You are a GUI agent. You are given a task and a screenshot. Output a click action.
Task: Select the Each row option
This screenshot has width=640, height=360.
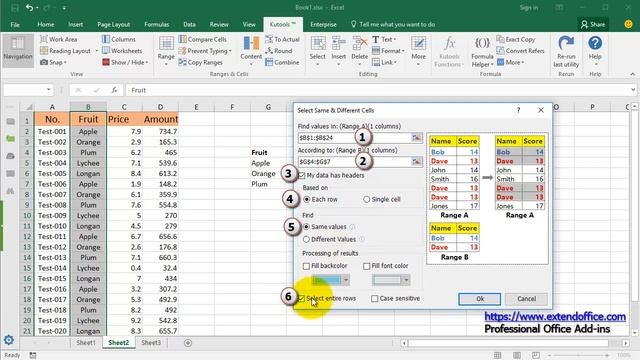click(307, 199)
